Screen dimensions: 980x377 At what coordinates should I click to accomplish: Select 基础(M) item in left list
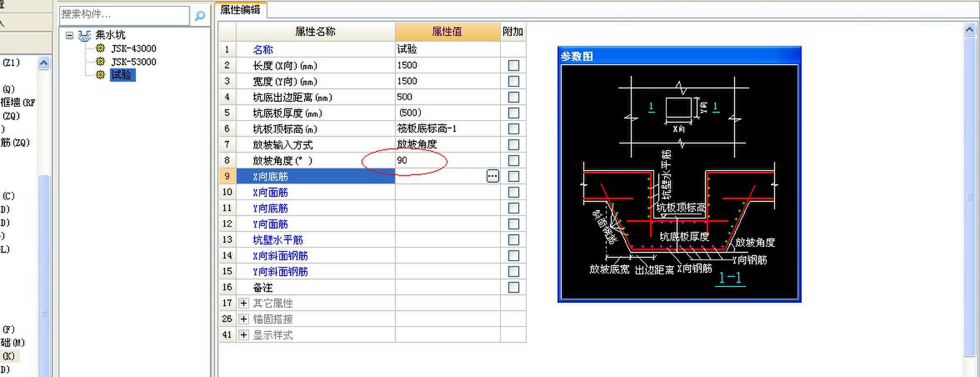pos(13,343)
